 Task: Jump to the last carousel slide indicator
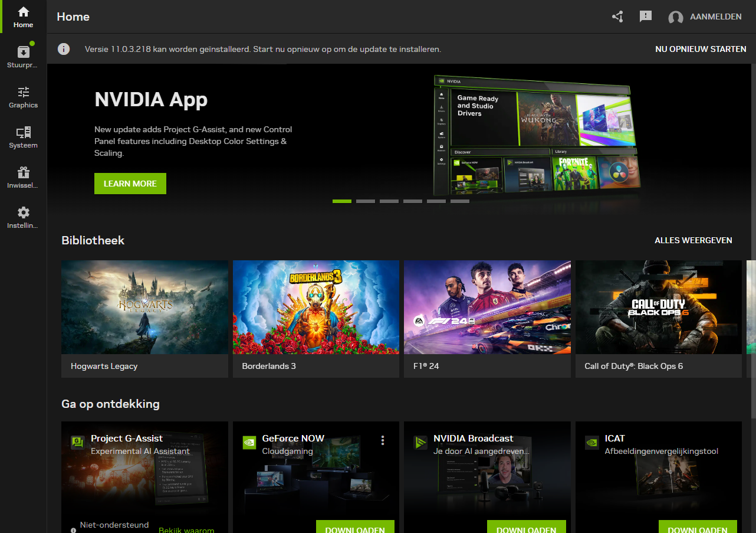(x=460, y=201)
